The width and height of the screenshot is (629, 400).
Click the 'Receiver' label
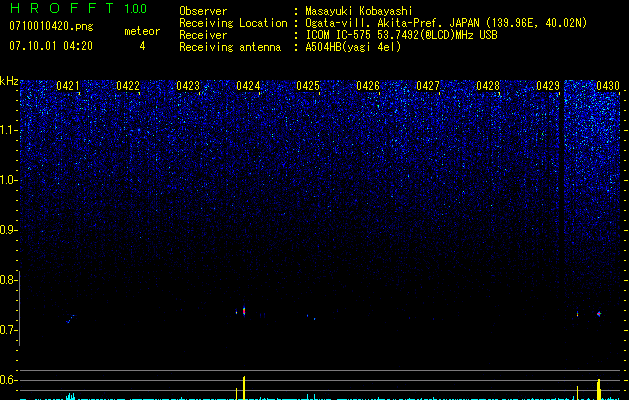tap(203, 35)
